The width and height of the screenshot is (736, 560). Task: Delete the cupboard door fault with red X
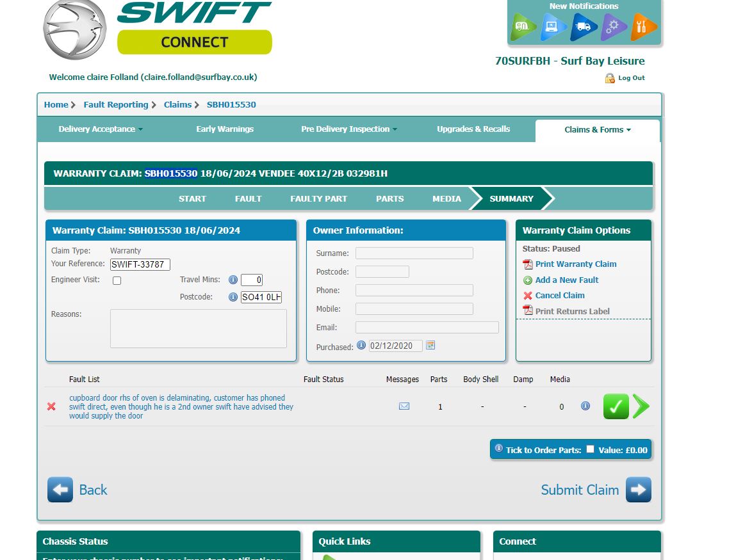pyautogui.click(x=52, y=406)
